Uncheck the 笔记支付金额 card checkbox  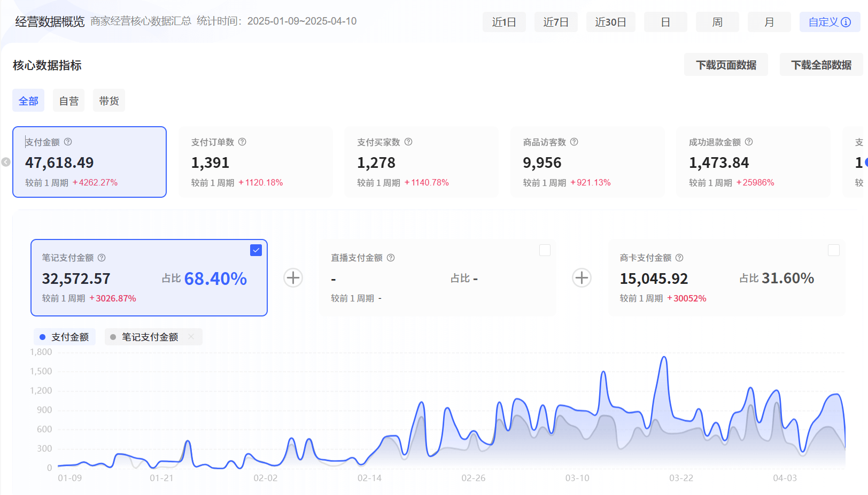(256, 250)
